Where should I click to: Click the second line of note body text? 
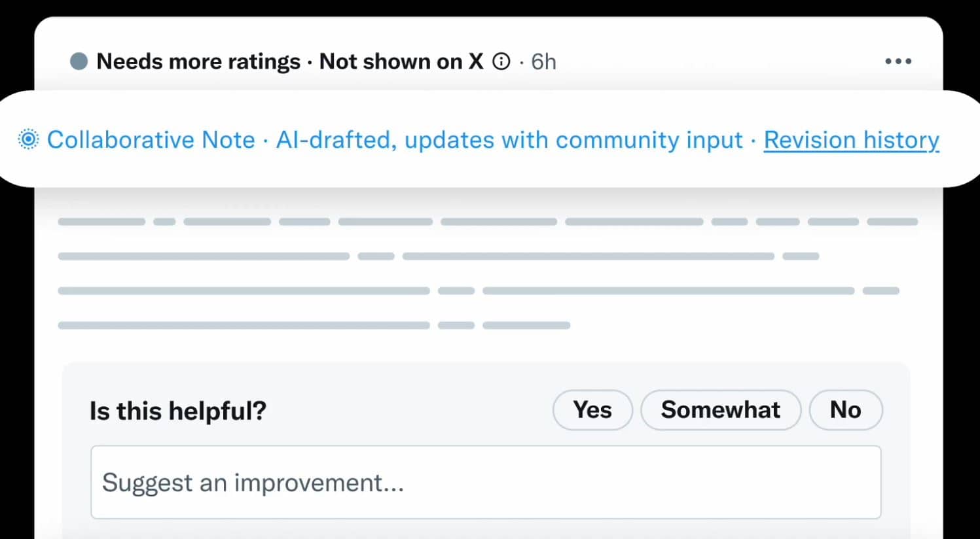click(x=438, y=256)
